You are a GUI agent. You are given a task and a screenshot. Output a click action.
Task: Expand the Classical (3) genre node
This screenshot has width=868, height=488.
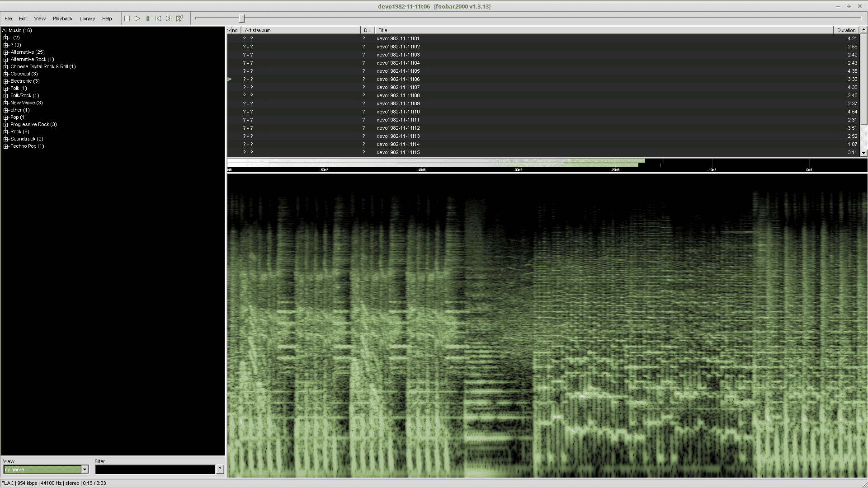(x=6, y=74)
